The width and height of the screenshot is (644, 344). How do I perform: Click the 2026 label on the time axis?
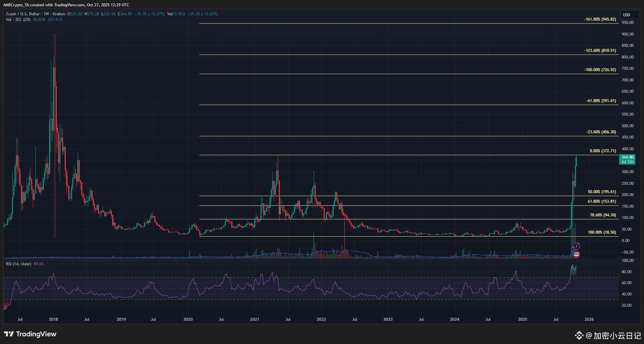click(x=589, y=319)
